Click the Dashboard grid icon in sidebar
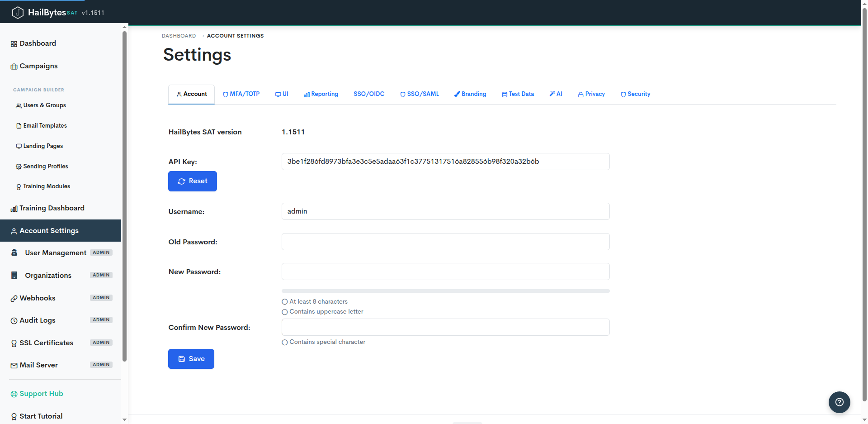 click(14, 44)
